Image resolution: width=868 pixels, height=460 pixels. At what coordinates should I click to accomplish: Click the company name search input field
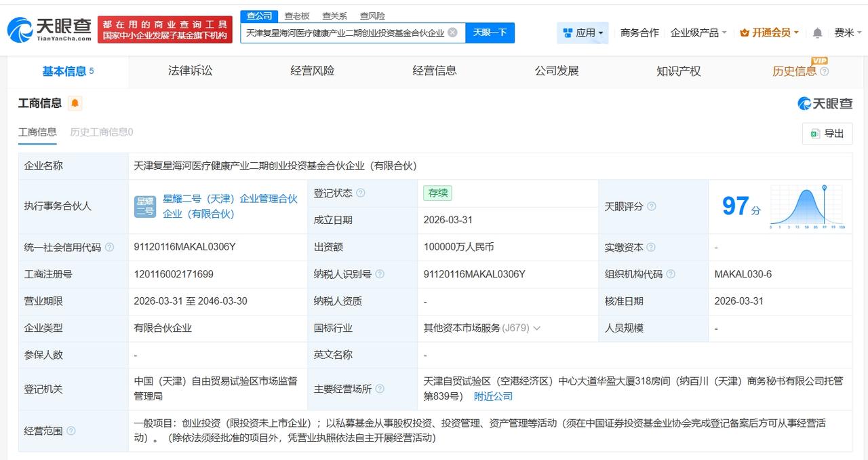pyautogui.click(x=346, y=32)
